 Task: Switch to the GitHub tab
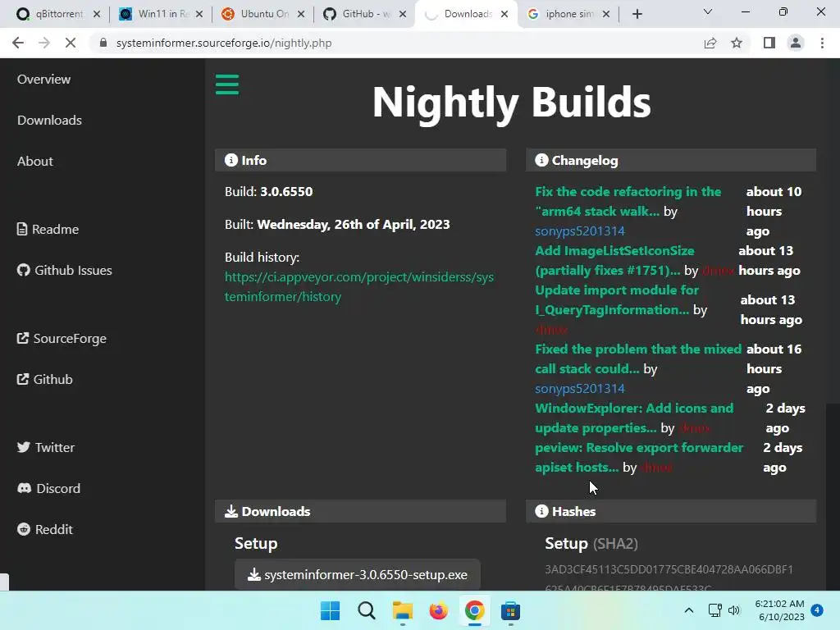coord(364,14)
